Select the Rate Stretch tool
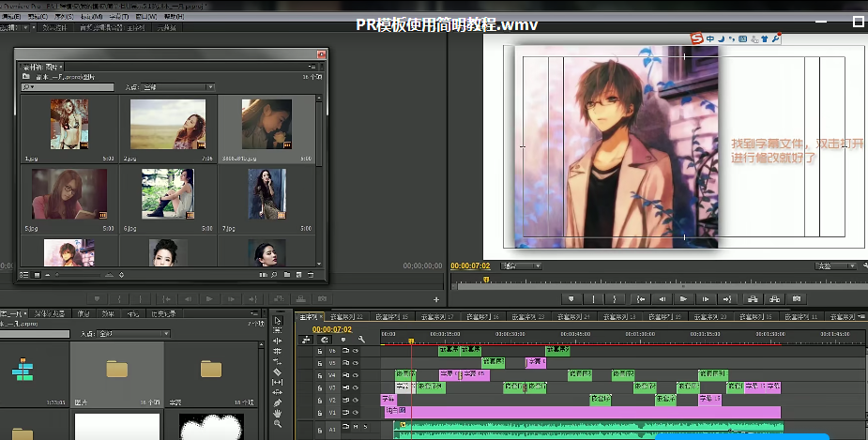This screenshot has height=440, width=868. click(278, 361)
